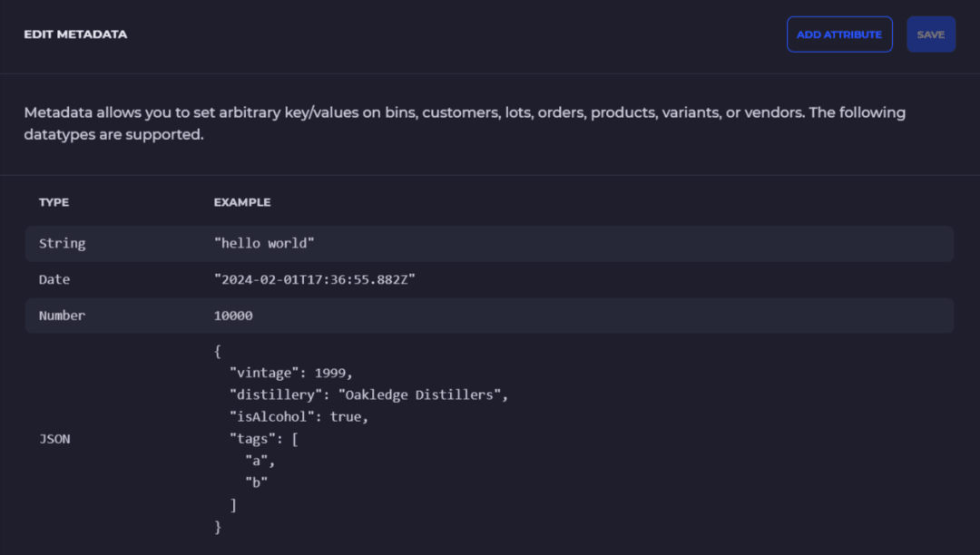980x555 pixels.
Task: Select the Date type cell
Action: coord(54,279)
